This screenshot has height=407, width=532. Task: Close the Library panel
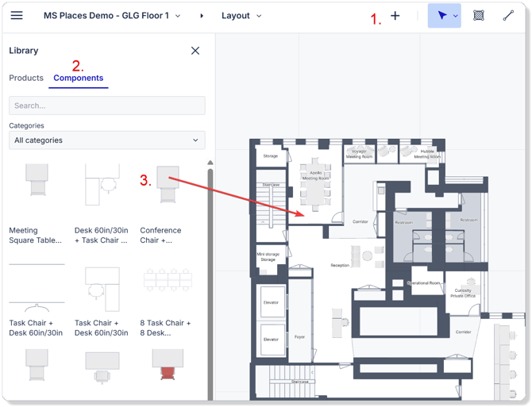point(195,51)
